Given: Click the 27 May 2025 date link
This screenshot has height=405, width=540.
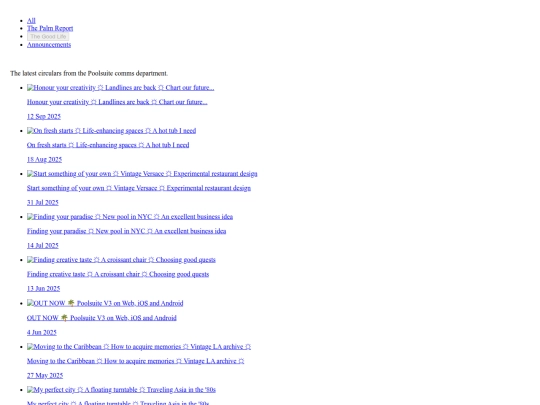Looking at the screenshot, I should coord(45,375).
